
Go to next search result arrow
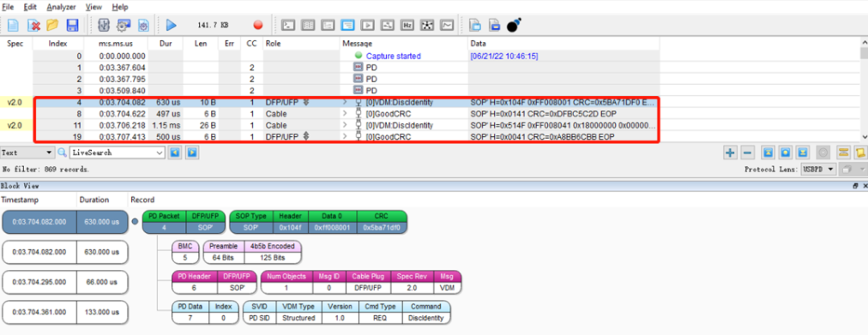click(191, 153)
